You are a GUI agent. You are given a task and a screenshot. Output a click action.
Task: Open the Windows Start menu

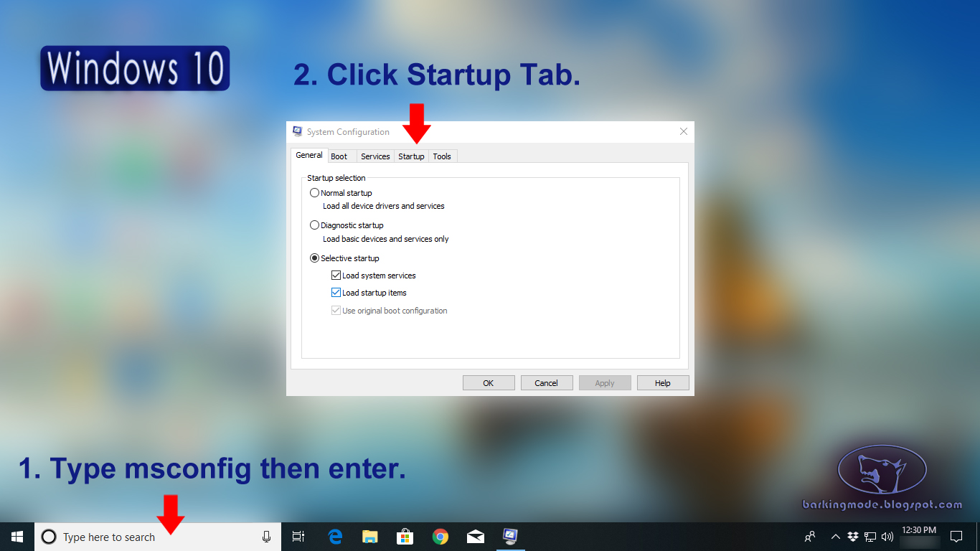[x=16, y=536]
